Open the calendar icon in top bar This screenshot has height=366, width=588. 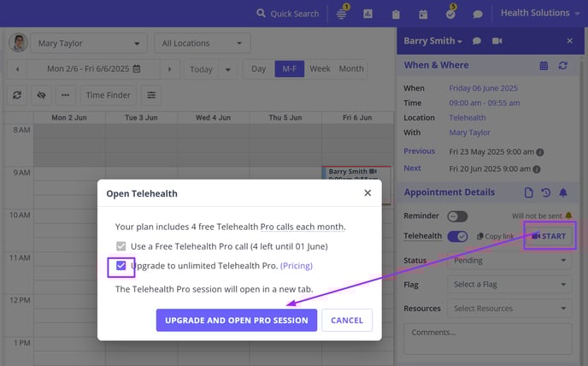423,15
